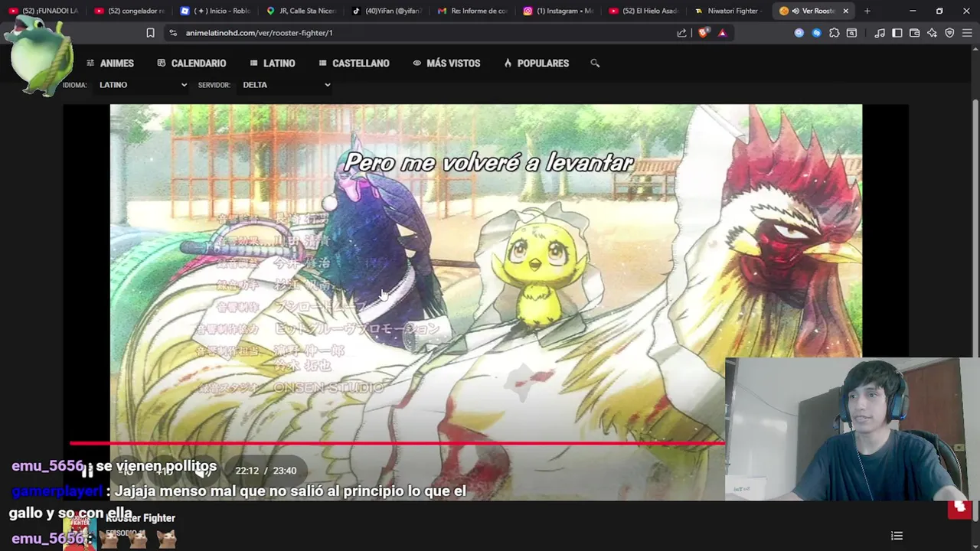Screen dimensions: 980x551
Task: Open the extensions puzzle icon
Action: pyautogui.click(x=835, y=33)
